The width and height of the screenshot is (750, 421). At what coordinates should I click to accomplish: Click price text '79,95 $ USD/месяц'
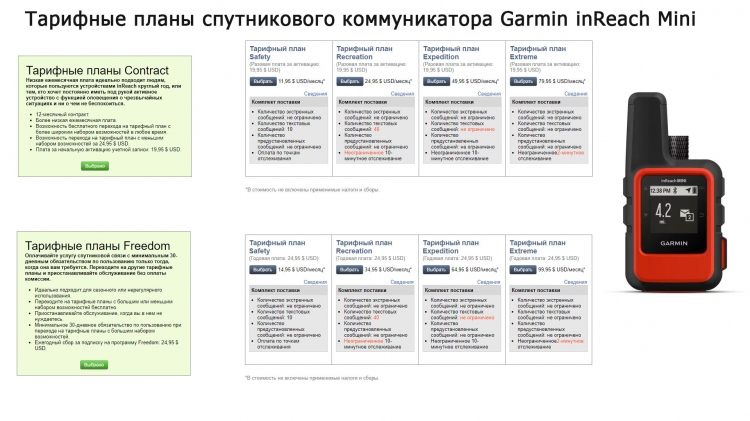(562, 81)
